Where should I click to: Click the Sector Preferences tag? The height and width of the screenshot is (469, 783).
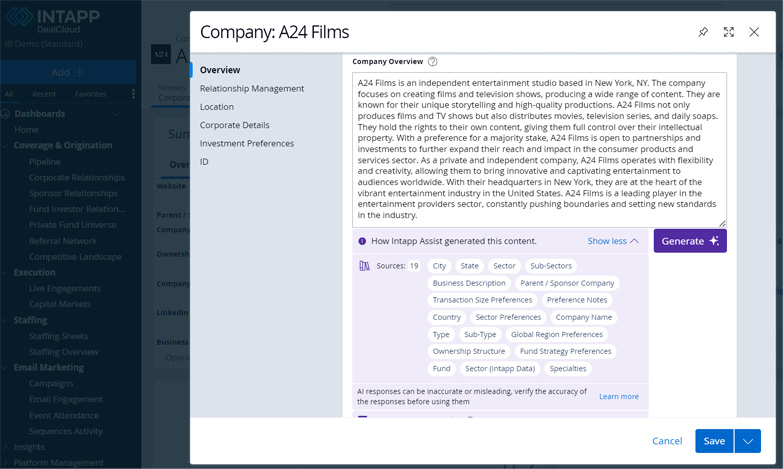[508, 317]
